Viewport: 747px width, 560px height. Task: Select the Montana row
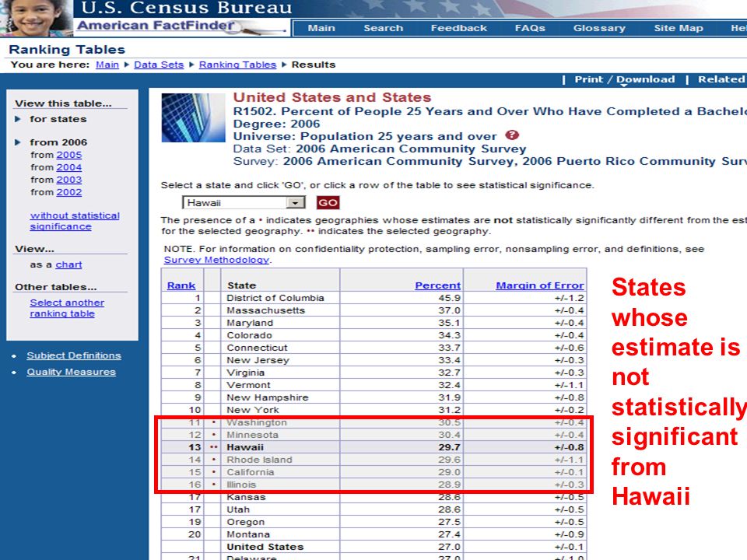pos(374,534)
